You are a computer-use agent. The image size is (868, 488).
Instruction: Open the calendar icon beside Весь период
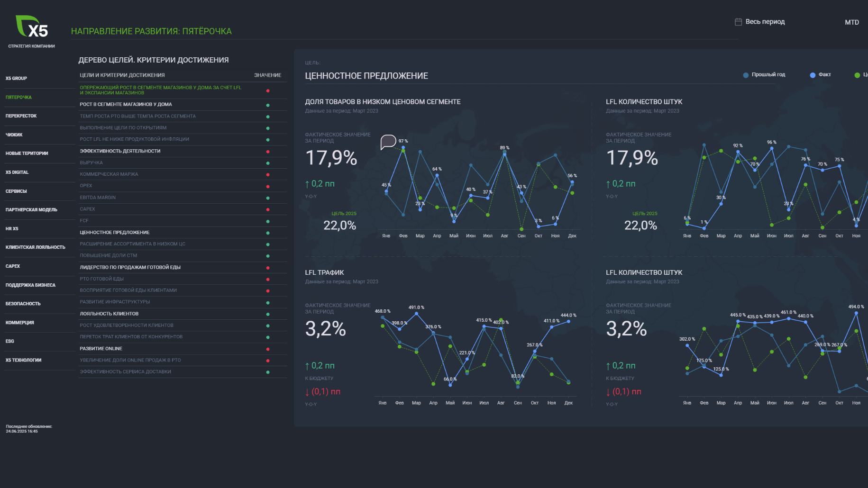[x=738, y=22]
